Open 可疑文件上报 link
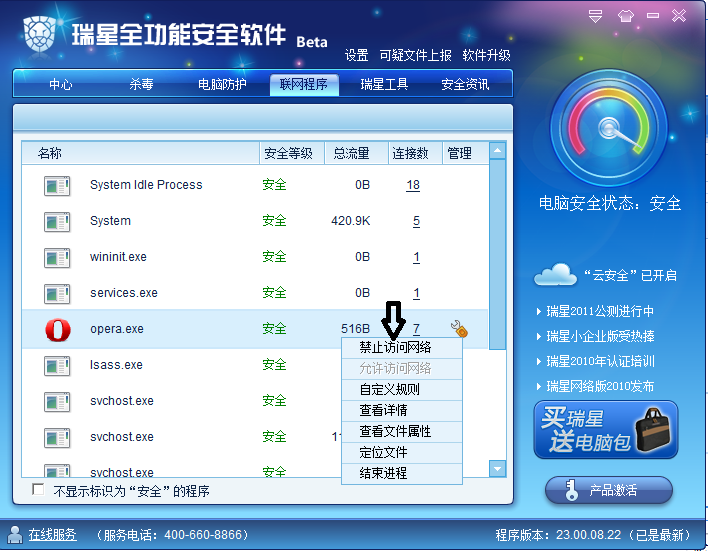Image resolution: width=708 pixels, height=551 pixels. pyautogui.click(x=415, y=56)
